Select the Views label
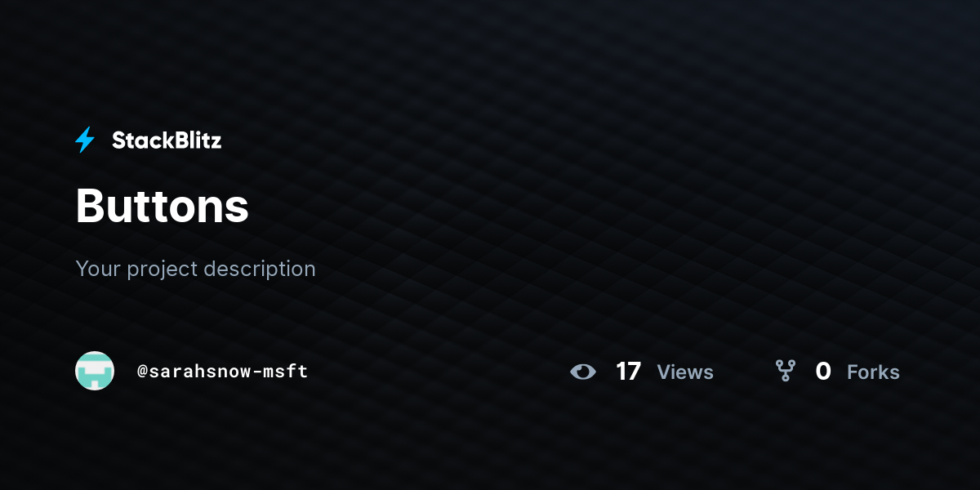This screenshot has width=980, height=490. pyautogui.click(x=685, y=372)
